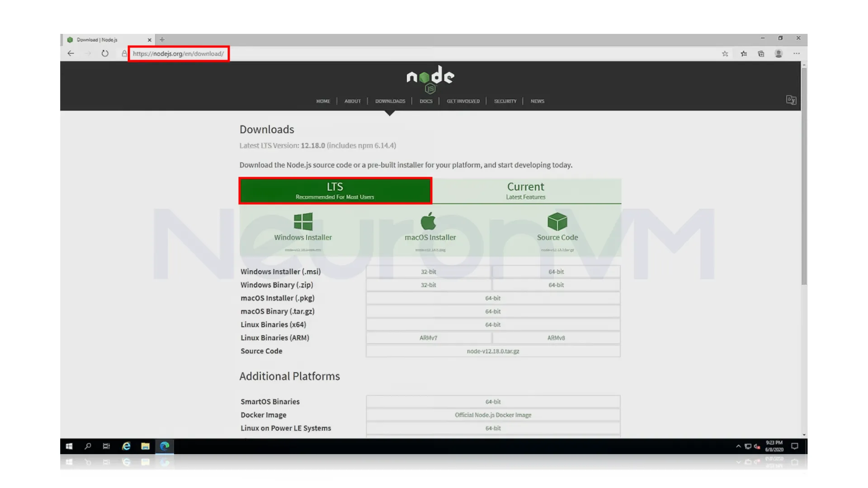
Task: Click Microsoft Edge taskbar icon
Action: [165, 446]
